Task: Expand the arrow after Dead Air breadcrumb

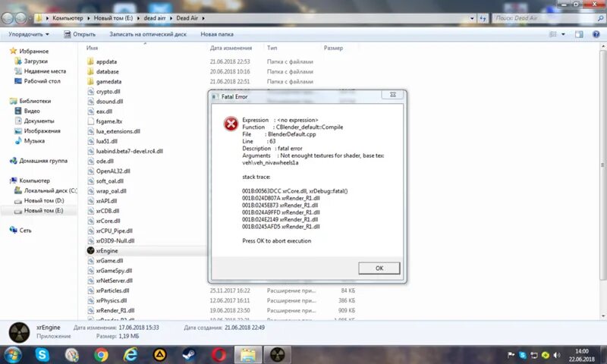Action: pos(203,18)
